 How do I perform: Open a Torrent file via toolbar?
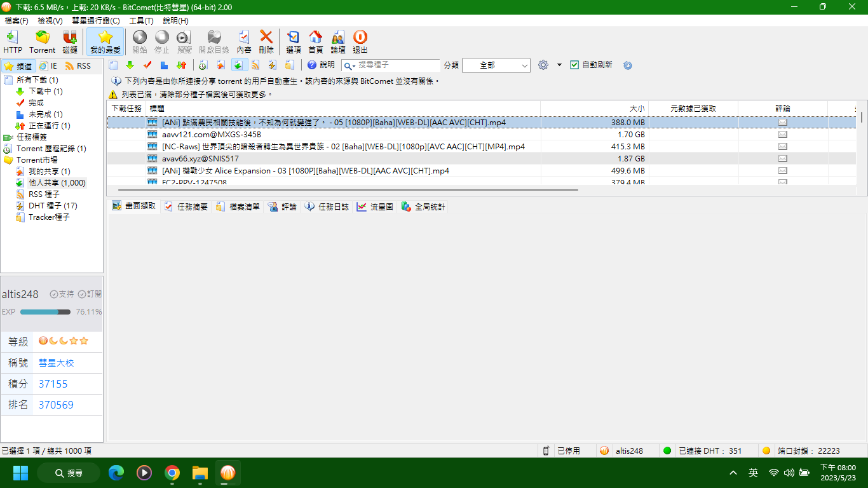click(43, 42)
